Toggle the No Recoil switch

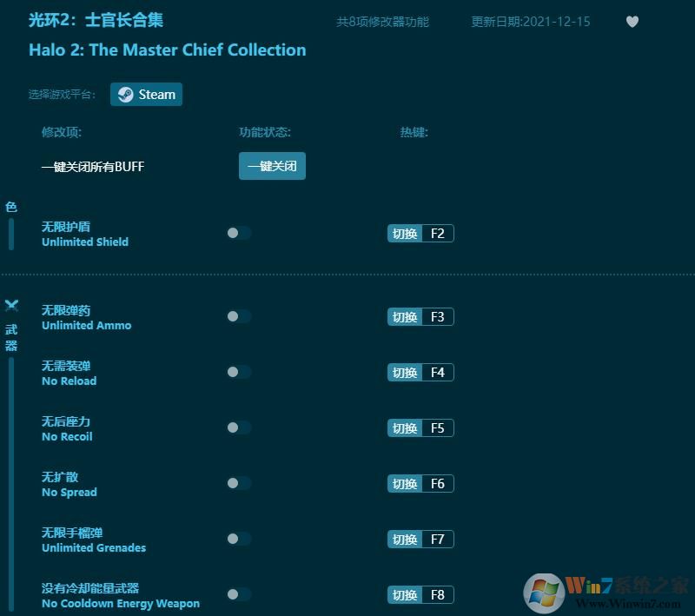237,427
